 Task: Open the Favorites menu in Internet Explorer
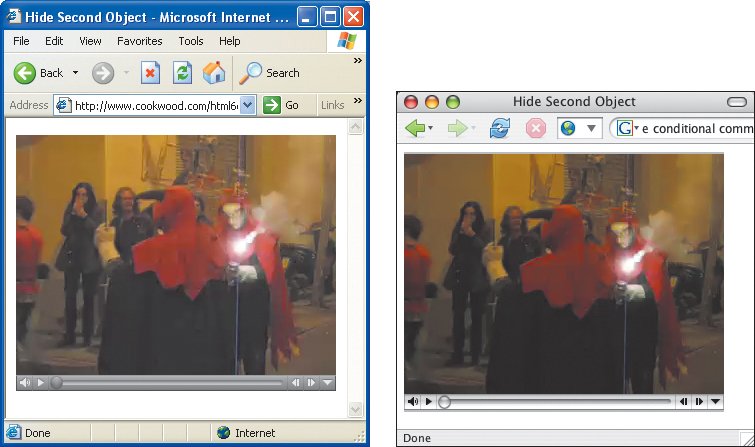point(140,41)
